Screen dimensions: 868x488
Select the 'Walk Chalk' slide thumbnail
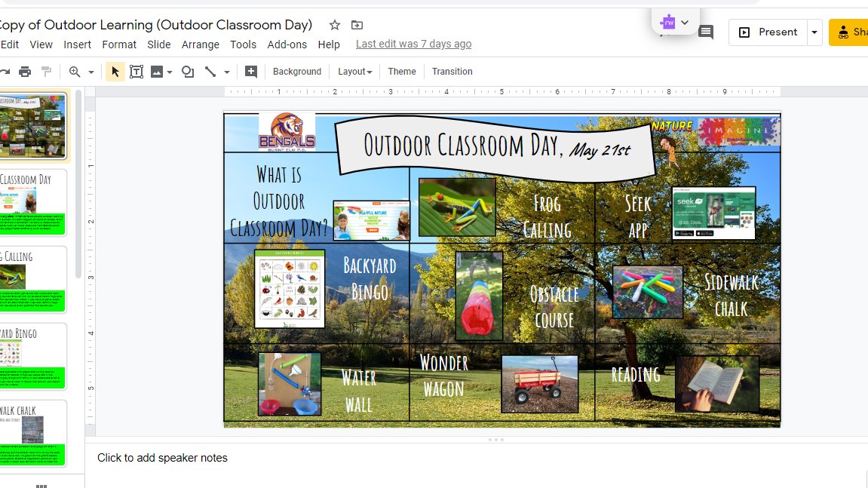[32, 433]
